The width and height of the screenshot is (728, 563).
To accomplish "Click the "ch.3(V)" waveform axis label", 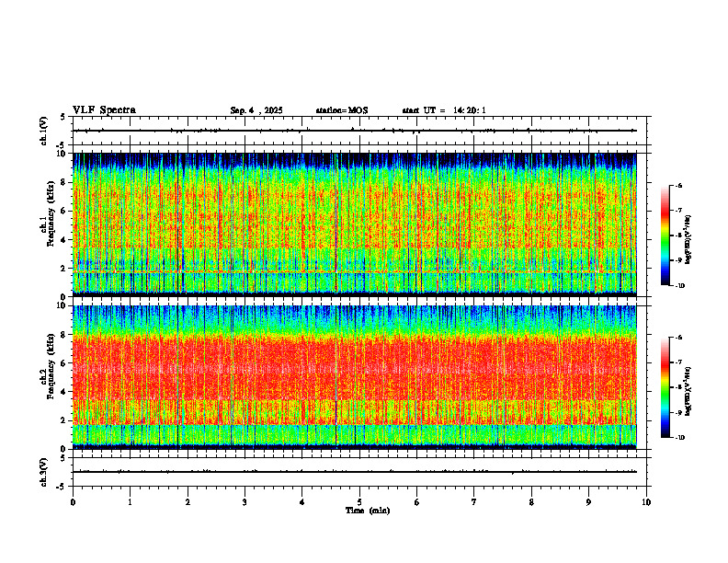I will click(x=44, y=472).
